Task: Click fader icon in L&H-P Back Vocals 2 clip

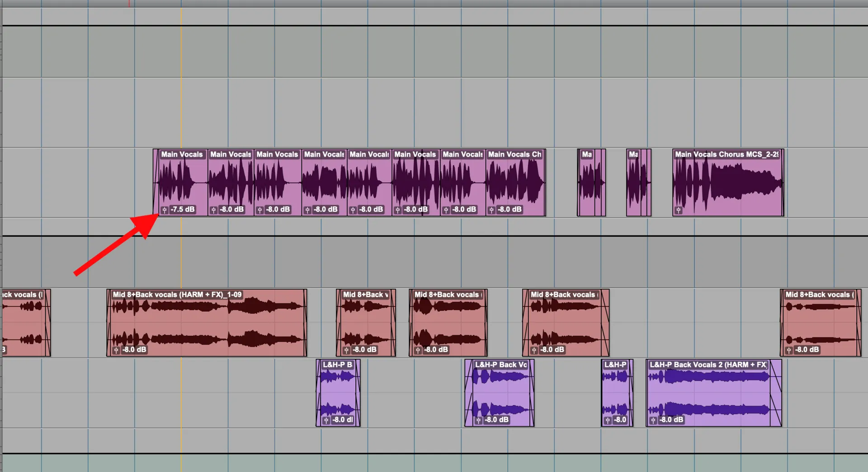Action: click(x=653, y=420)
